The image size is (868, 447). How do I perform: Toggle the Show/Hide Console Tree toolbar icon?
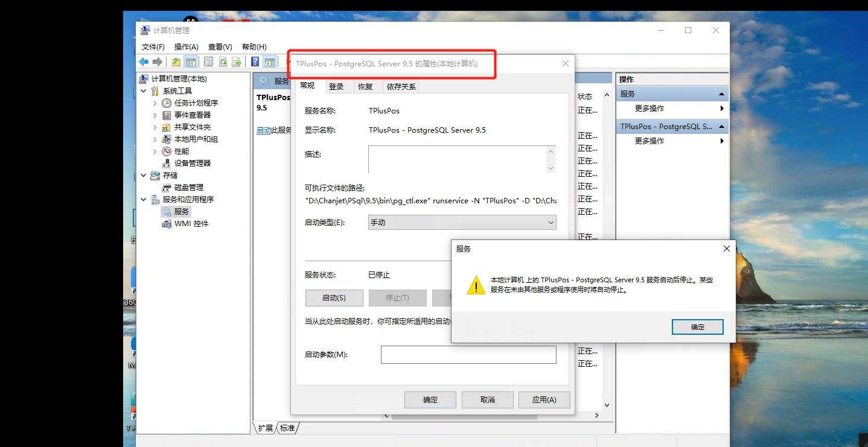pyautogui.click(x=190, y=62)
